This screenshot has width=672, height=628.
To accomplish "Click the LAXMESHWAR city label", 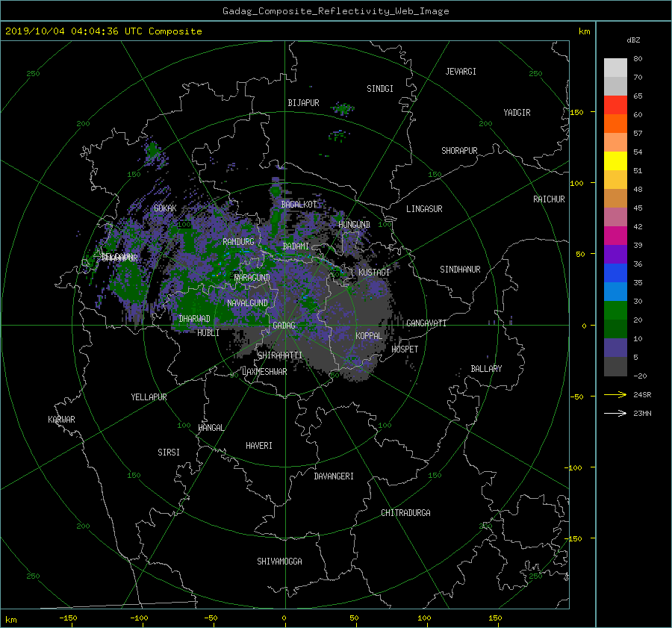I will (264, 372).
